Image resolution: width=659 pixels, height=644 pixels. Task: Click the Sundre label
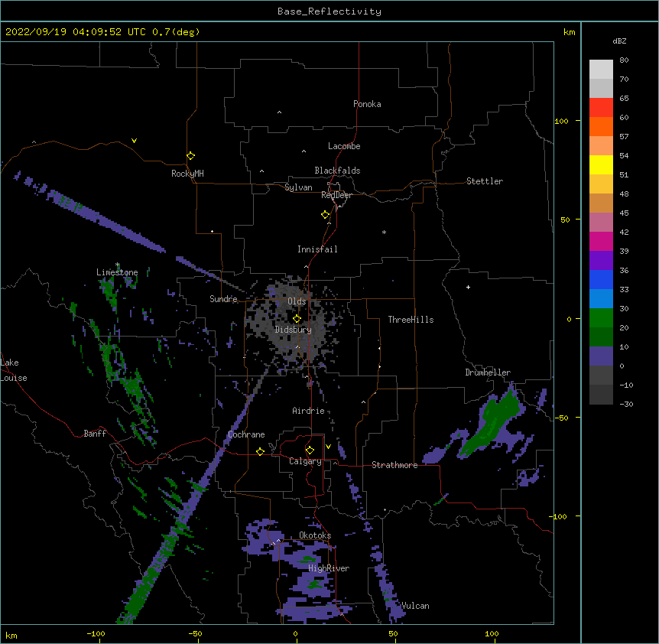(223, 299)
